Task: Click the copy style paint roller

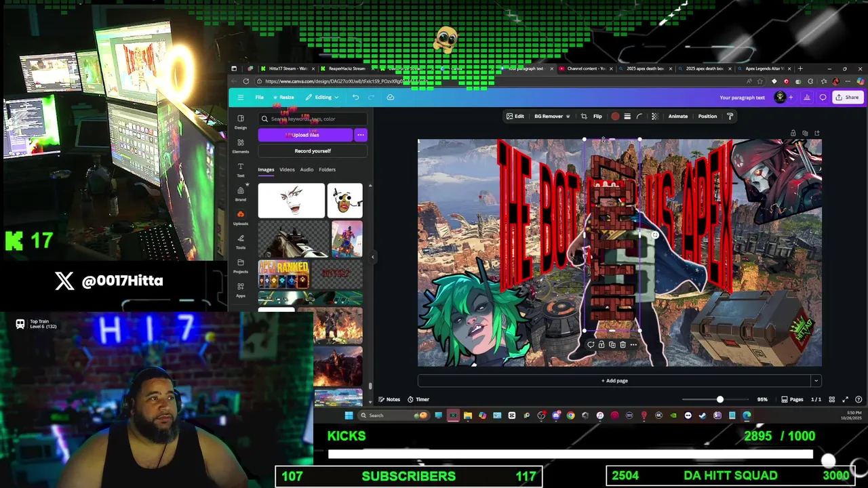Action: tap(730, 116)
